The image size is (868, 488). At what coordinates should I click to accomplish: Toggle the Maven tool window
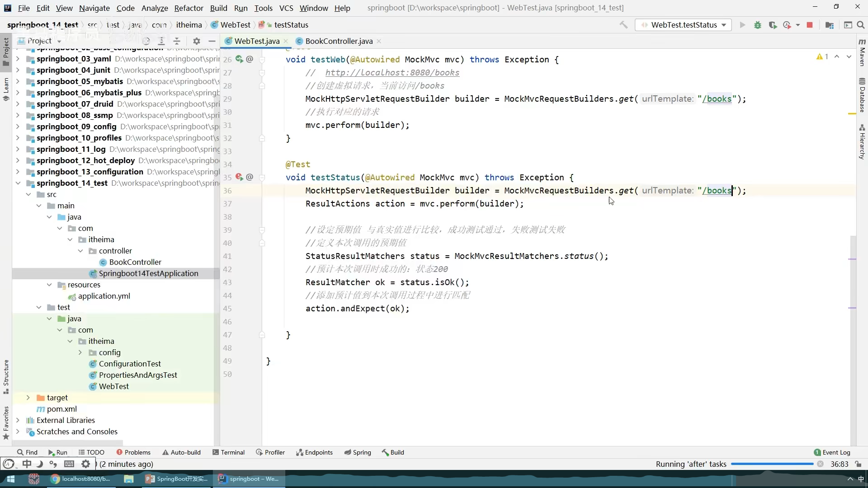(862, 53)
